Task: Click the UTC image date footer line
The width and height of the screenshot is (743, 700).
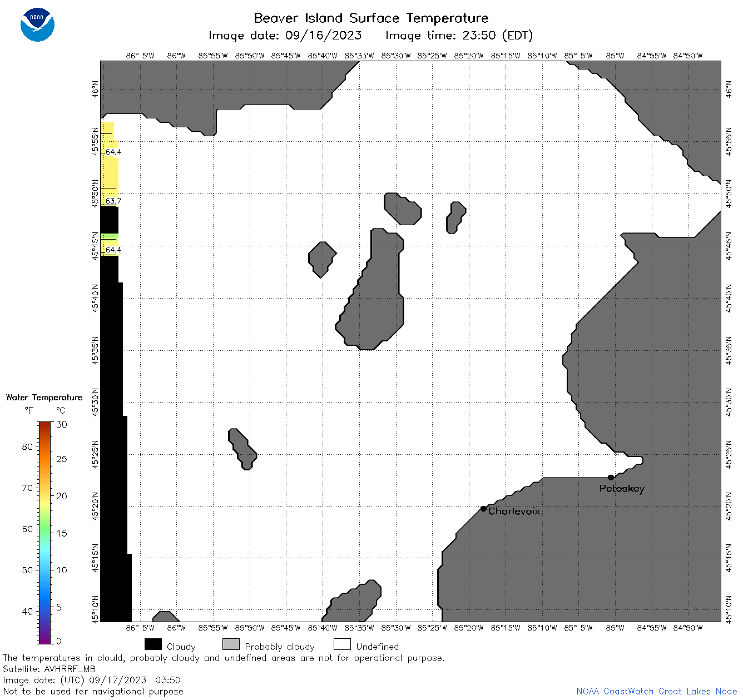Action: [x=92, y=680]
